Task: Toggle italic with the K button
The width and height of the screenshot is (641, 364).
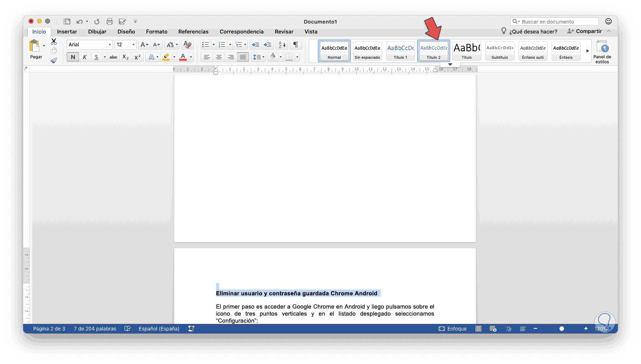Action: tap(84, 57)
